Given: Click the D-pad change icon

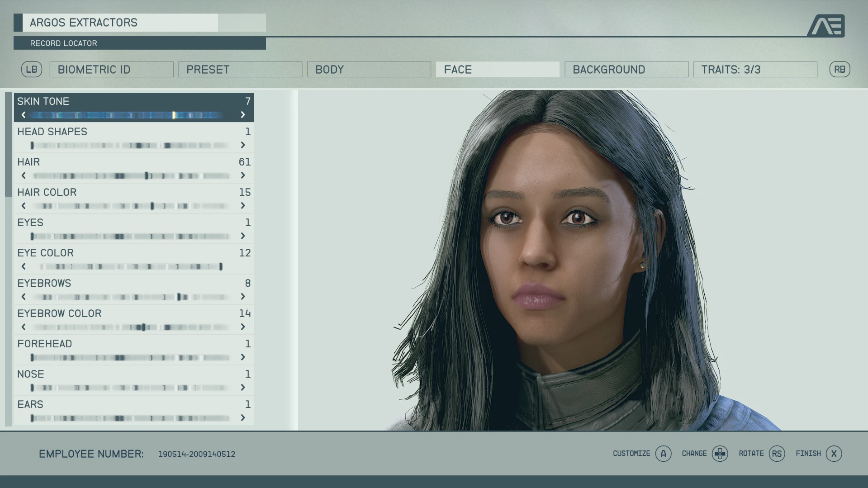Looking at the screenshot, I should [x=720, y=454].
